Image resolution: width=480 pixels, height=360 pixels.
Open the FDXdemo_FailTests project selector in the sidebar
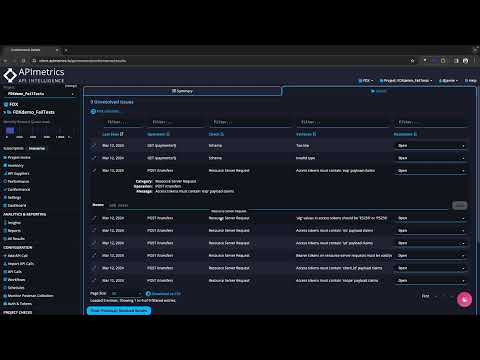[x=40, y=94]
